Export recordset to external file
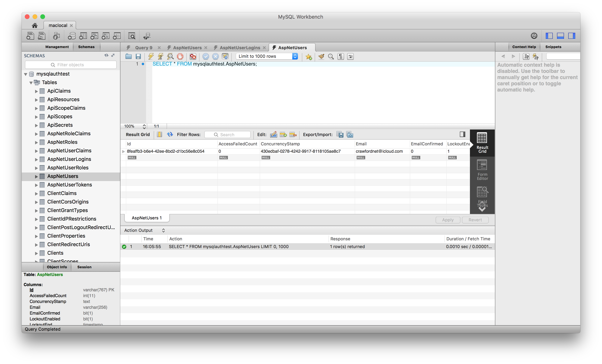 [340, 135]
